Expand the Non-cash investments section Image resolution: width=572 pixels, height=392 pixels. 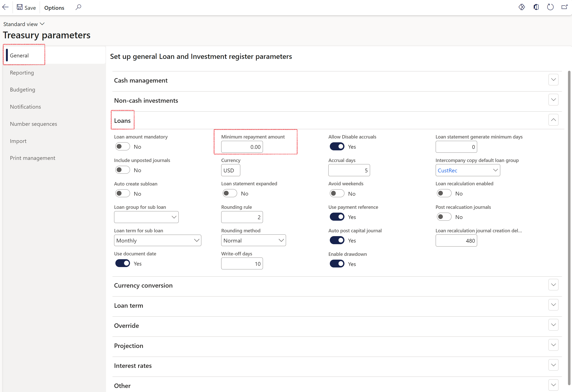(553, 100)
